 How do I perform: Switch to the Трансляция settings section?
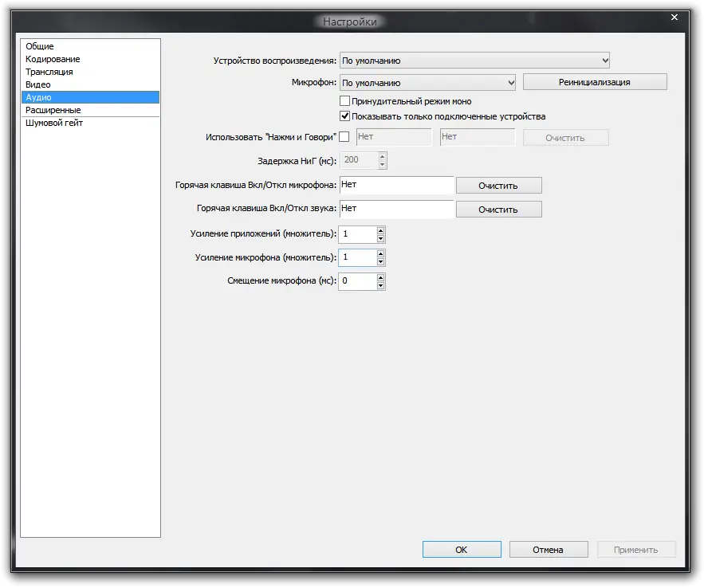pos(90,72)
